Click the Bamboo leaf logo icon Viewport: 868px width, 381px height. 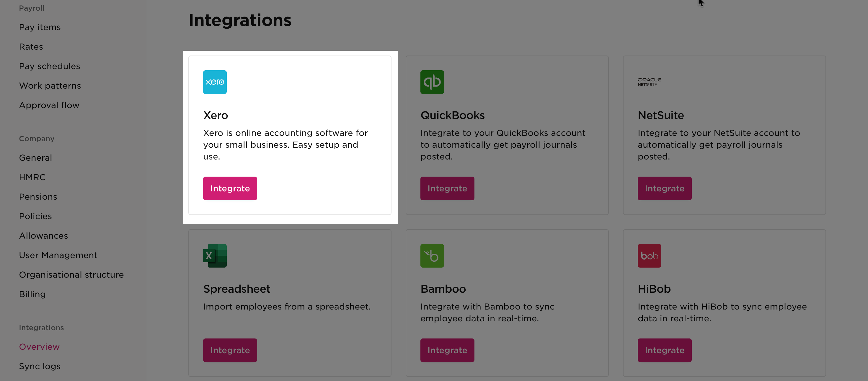(x=432, y=255)
